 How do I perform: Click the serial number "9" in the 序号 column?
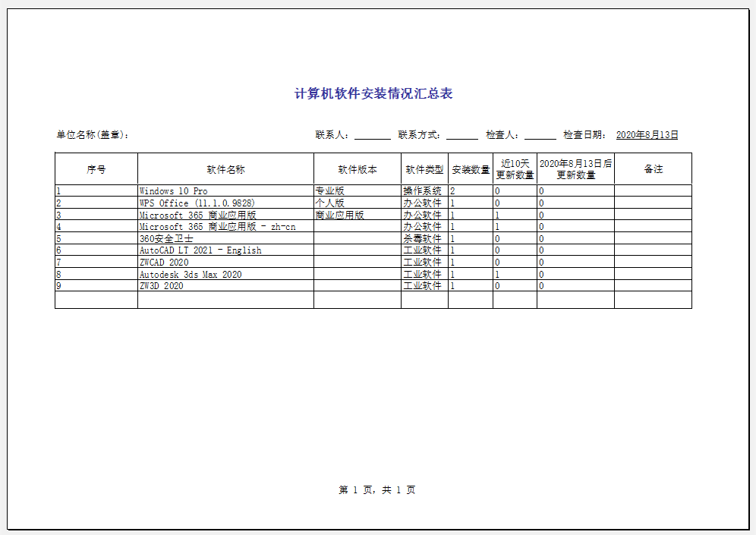pos(58,286)
